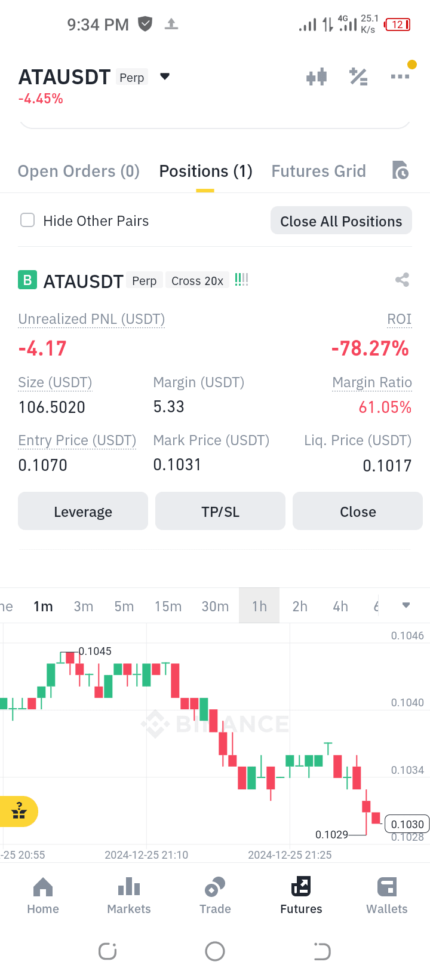Check the Hide Other Pairs box
The image size is (430, 980).
(27, 220)
